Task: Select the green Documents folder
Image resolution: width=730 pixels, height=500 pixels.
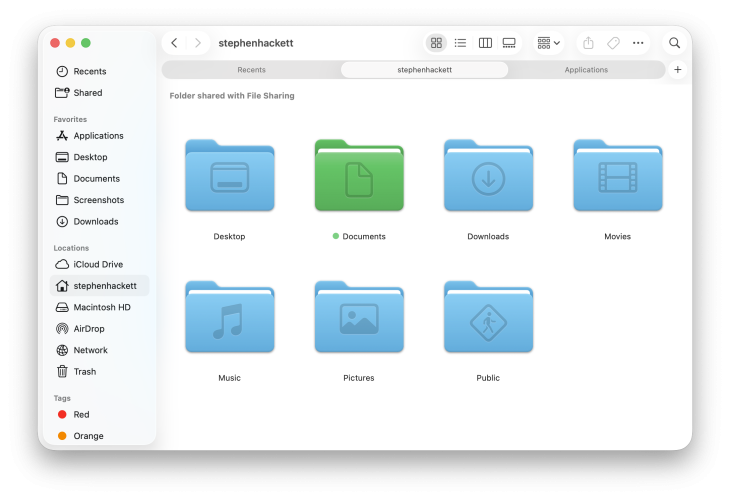Action: [x=359, y=177]
